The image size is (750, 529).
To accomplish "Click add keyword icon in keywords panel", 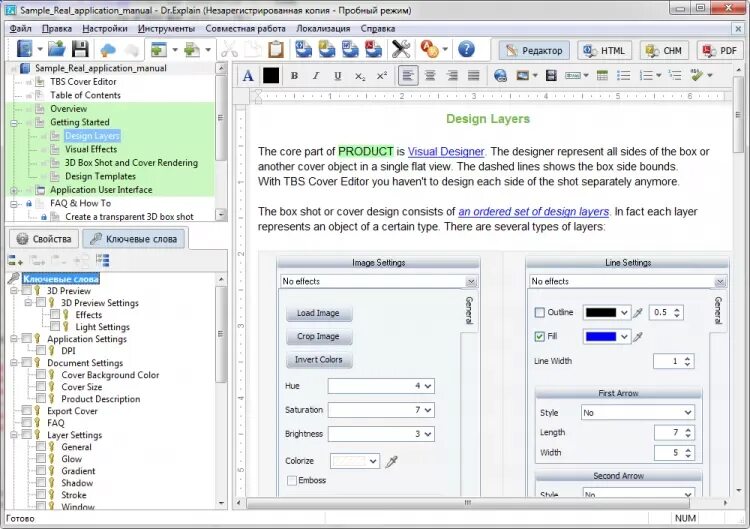I will tap(15, 261).
